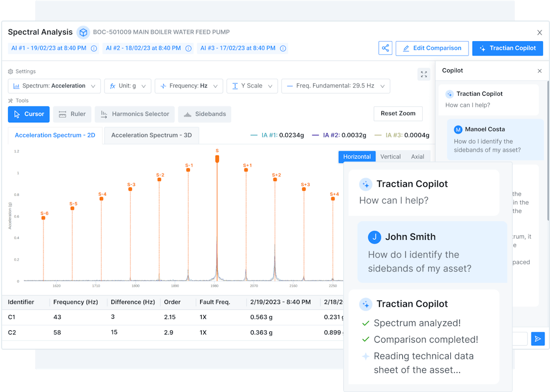
Task: Open Acceleration Spectrum - 3D tab
Action: [x=151, y=135]
